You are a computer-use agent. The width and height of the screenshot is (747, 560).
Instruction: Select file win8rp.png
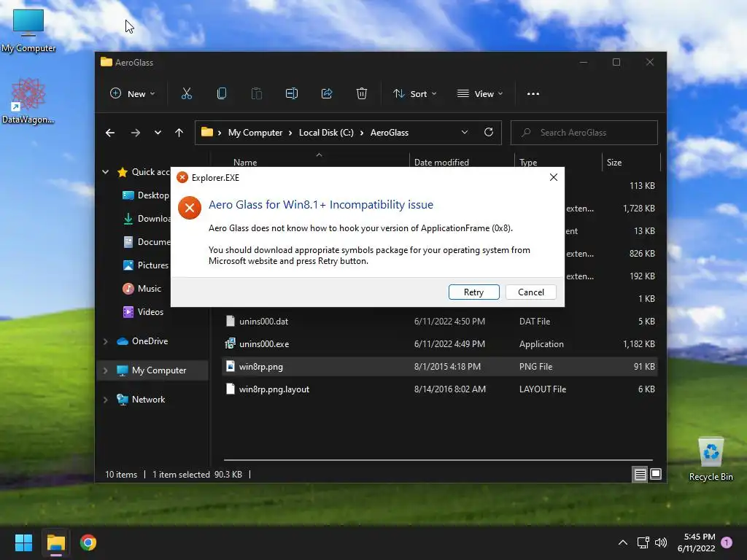click(440, 367)
